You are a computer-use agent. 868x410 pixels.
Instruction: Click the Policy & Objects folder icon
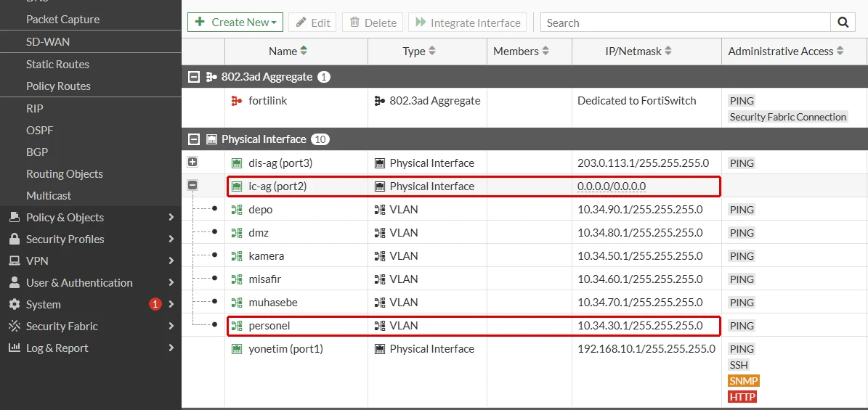pos(15,218)
